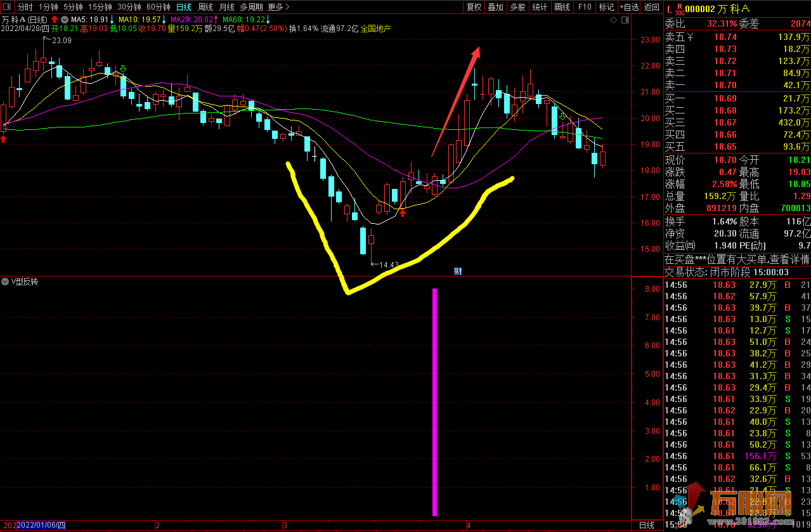Click the 多股 multi-stock button
The height and width of the screenshot is (532, 811).
pyautogui.click(x=517, y=7)
